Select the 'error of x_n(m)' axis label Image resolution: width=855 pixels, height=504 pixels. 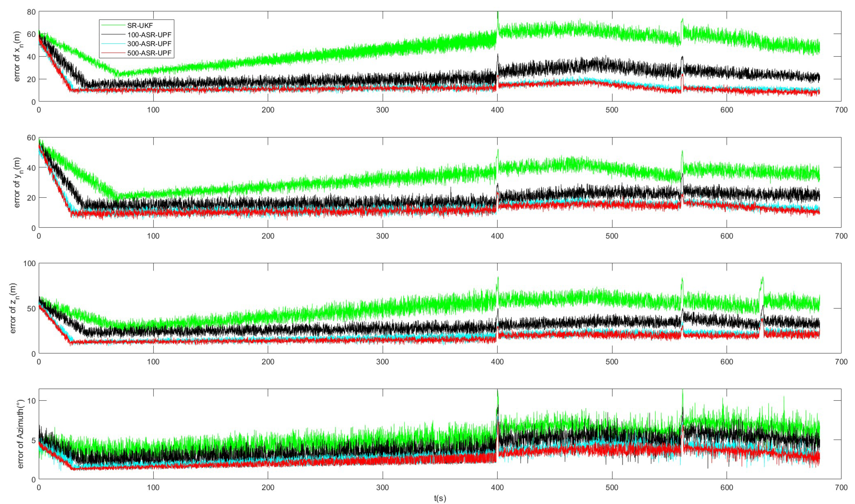click(18, 57)
